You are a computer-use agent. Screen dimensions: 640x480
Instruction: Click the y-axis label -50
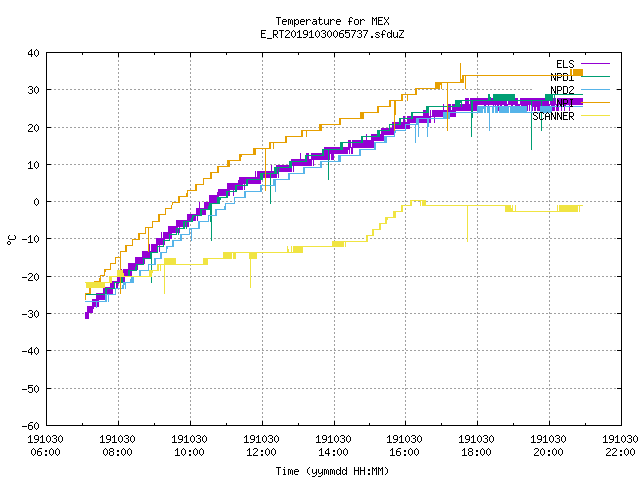pyautogui.click(x=31, y=389)
